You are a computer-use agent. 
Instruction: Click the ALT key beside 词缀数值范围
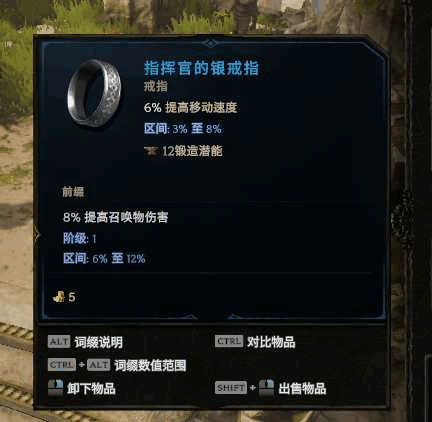(99, 365)
